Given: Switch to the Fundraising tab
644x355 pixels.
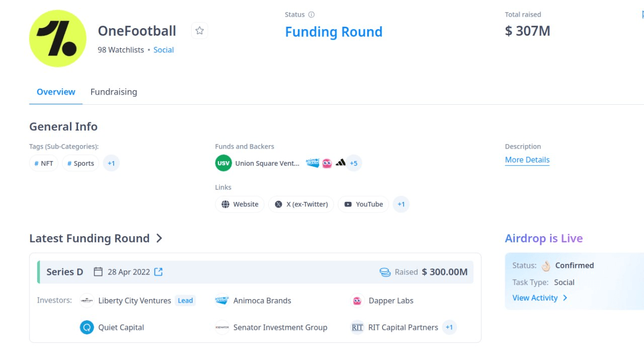Looking at the screenshot, I should [114, 92].
